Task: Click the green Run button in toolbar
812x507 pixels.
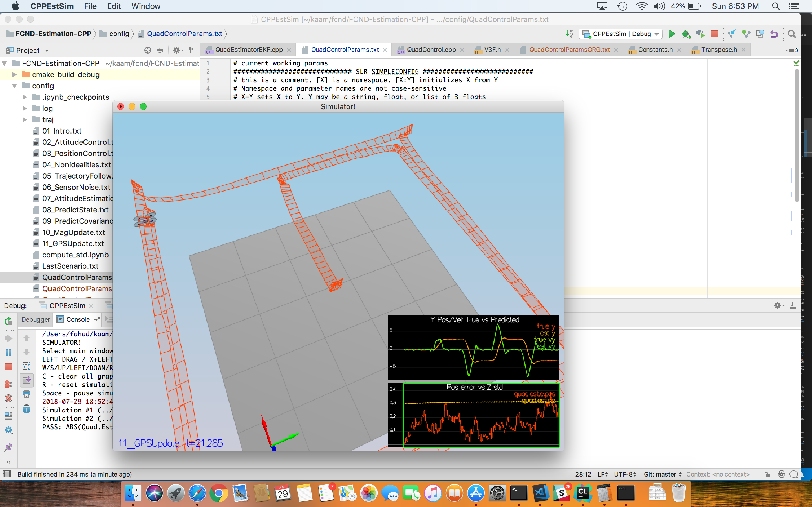Action: pyautogui.click(x=672, y=34)
